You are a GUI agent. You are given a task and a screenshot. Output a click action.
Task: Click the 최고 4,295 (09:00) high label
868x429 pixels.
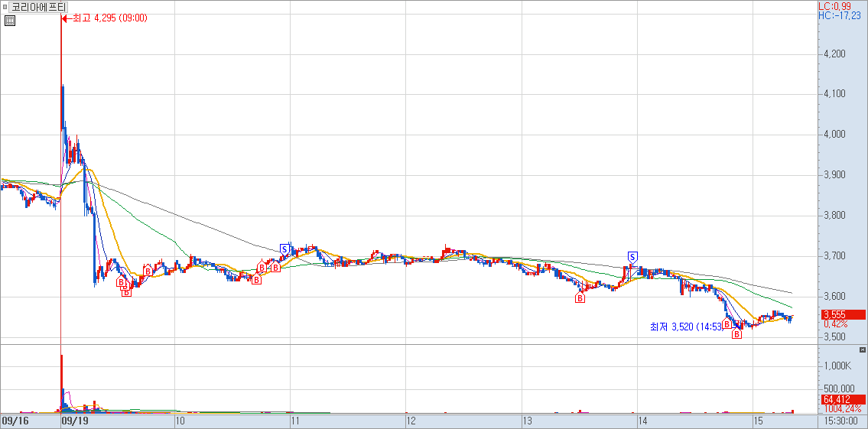109,18
